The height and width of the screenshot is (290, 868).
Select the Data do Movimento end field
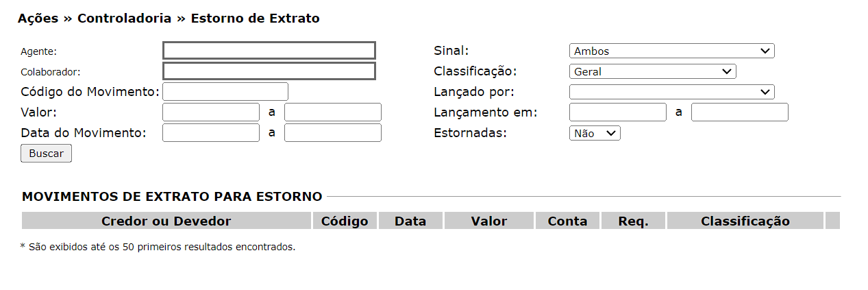click(332, 133)
